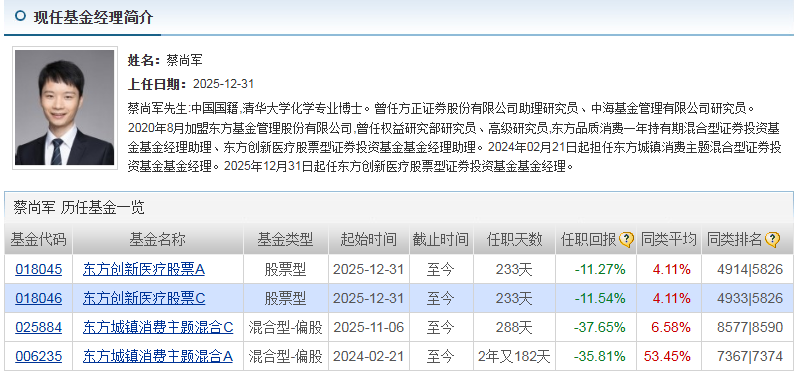Click the 同类平均 column header
Screen dimensions: 799x376
coord(669,239)
